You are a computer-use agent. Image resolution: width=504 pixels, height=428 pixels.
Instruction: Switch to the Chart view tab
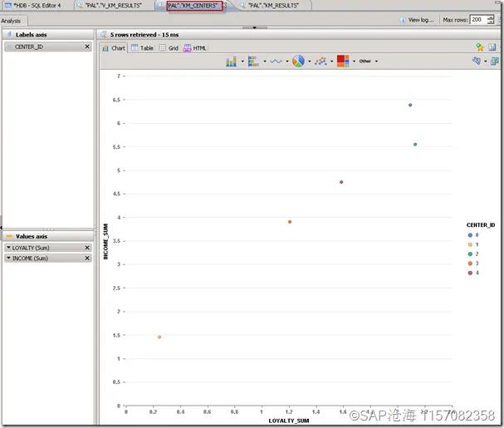(x=114, y=48)
